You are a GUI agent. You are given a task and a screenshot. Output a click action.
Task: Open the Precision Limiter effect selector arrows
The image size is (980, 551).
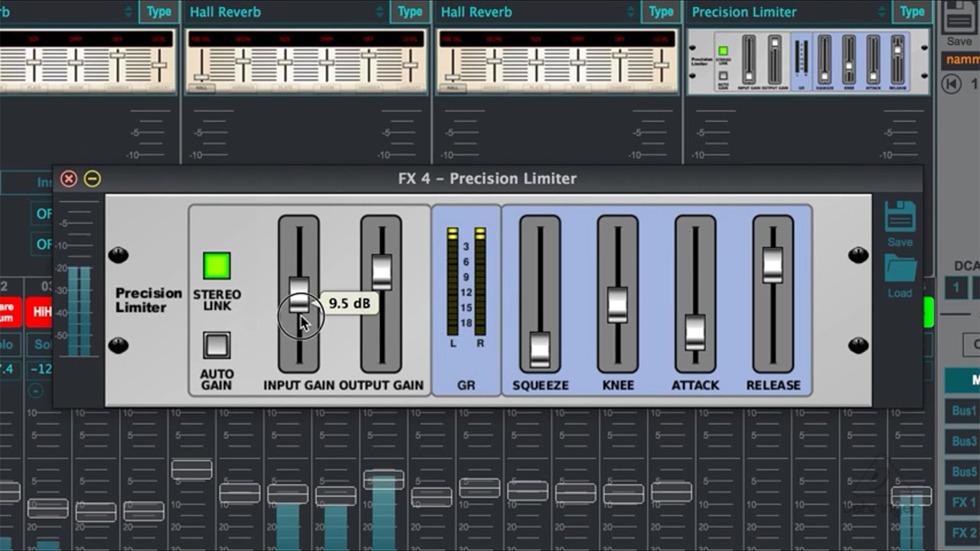tap(884, 11)
